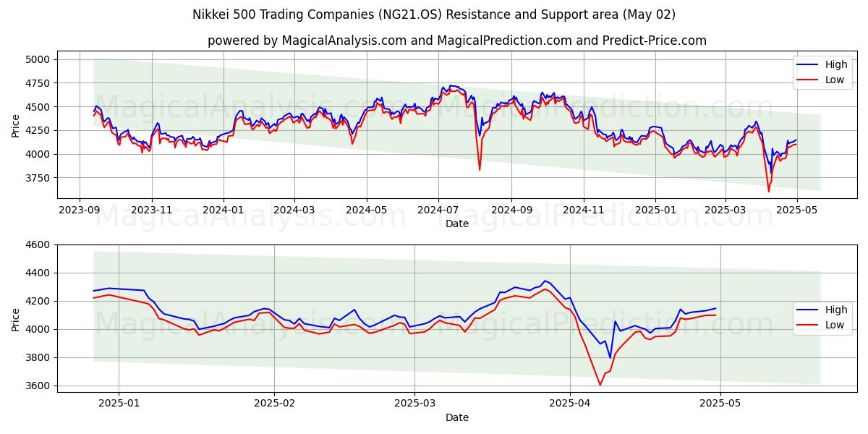Click the 2024-07 tick label on top chart
The width and height of the screenshot is (868, 434).
pyautogui.click(x=438, y=210)
